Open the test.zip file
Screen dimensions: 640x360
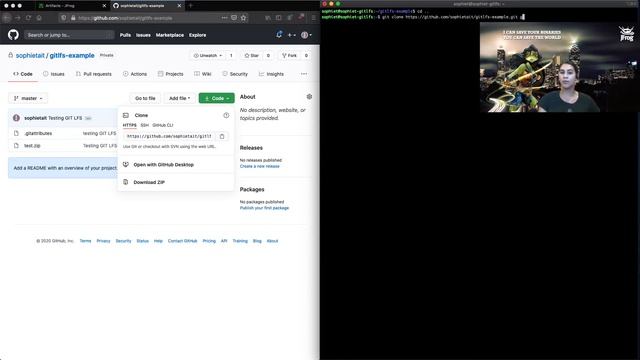(x=32, y=146)
